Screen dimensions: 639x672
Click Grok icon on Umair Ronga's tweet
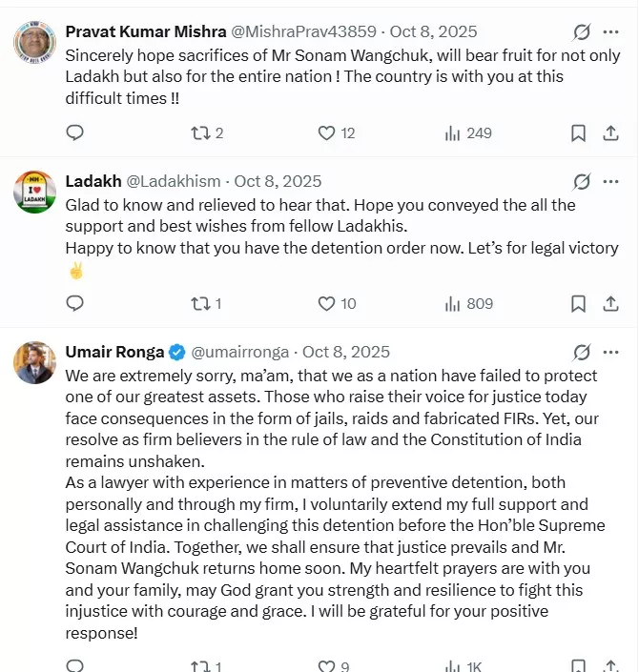tap(581, 352)
